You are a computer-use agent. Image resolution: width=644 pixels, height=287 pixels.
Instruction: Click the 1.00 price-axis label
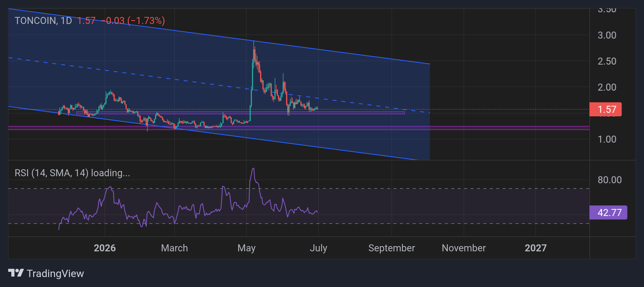click(x=607, y=139)
